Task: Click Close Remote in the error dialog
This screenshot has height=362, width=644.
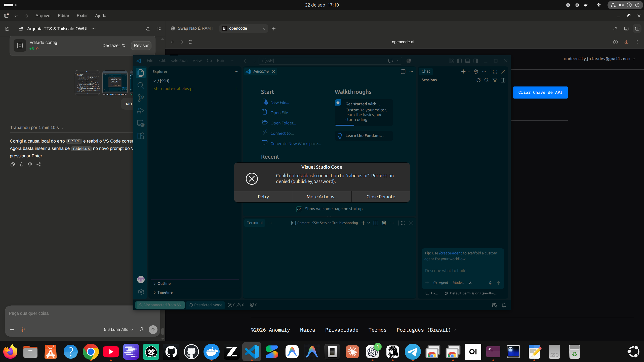Action: (381, 197)
